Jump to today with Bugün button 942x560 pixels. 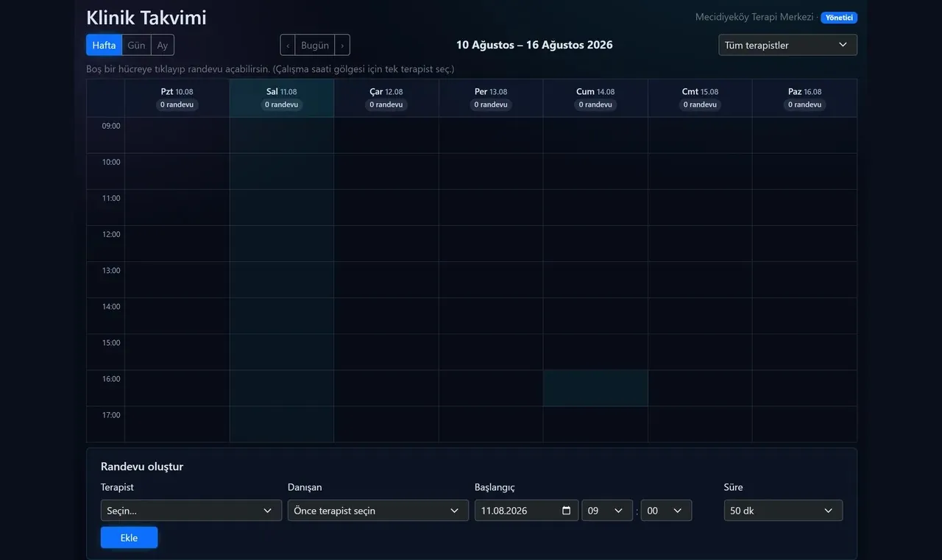(315, 45)
